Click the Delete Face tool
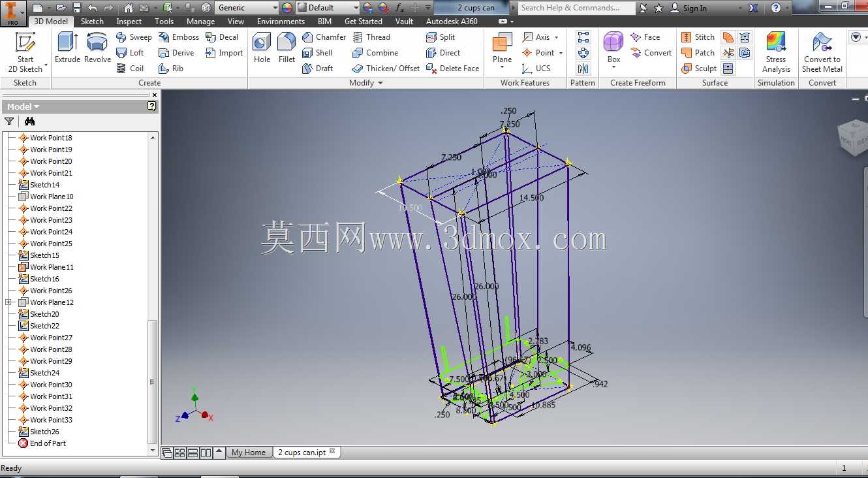 [x=452, y=69]
